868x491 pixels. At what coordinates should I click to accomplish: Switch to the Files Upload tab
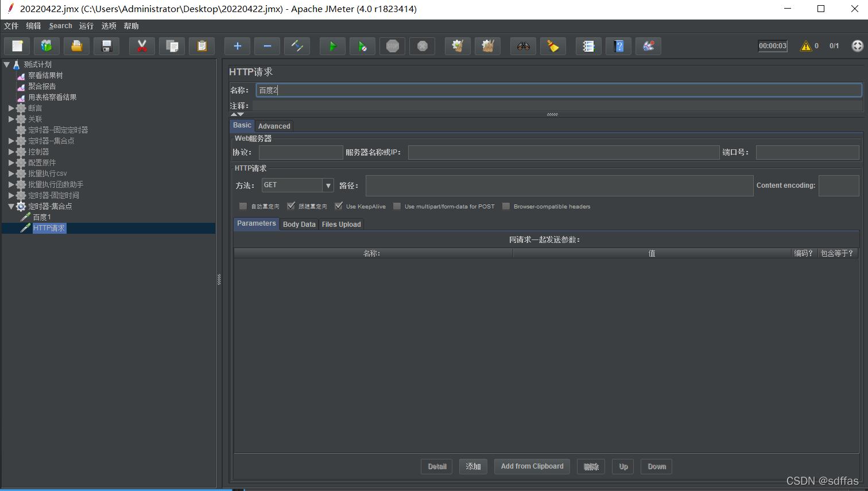(x=341, y=225)
